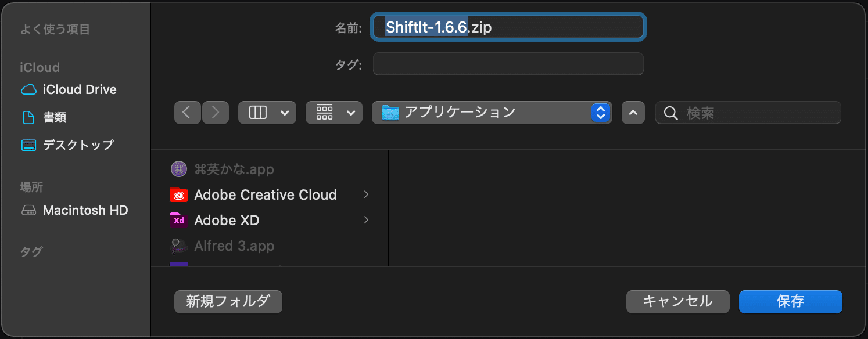Create a folder with 新規フォルダ button
The image size is (868, 339).
coord(228,301)
